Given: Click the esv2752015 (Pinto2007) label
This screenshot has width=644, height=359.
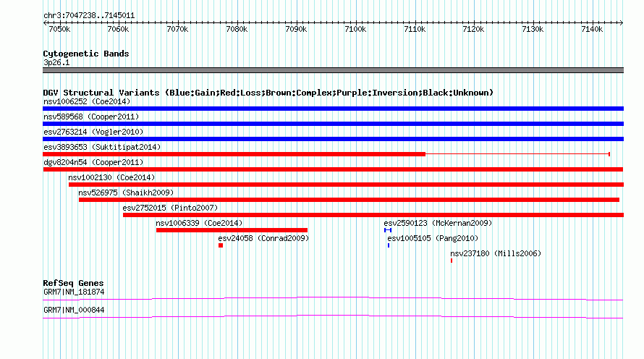Looking at the screenshot, I should point(171,208).
